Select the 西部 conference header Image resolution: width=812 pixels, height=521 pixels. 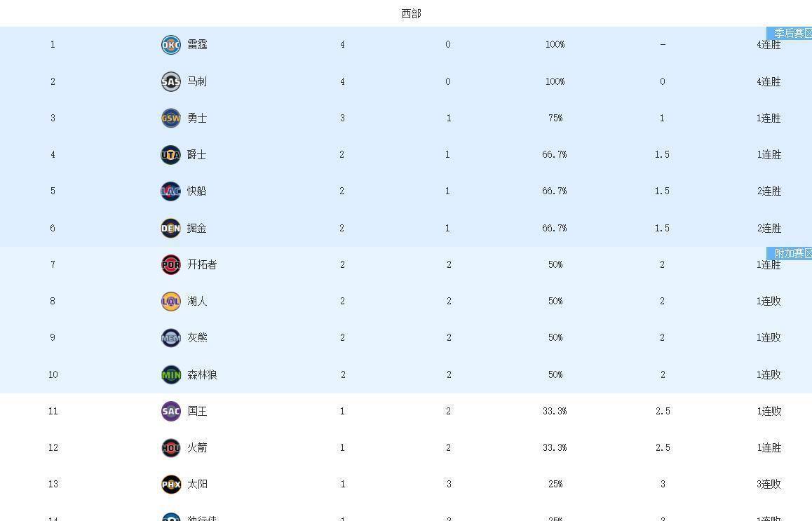(412, 13)
